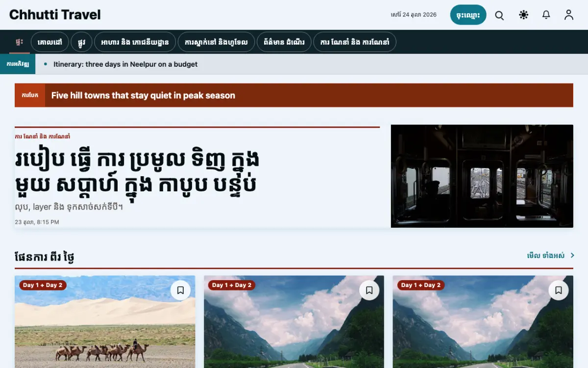Bookmark the right-hand mountain road card

[x=559, y=290]
